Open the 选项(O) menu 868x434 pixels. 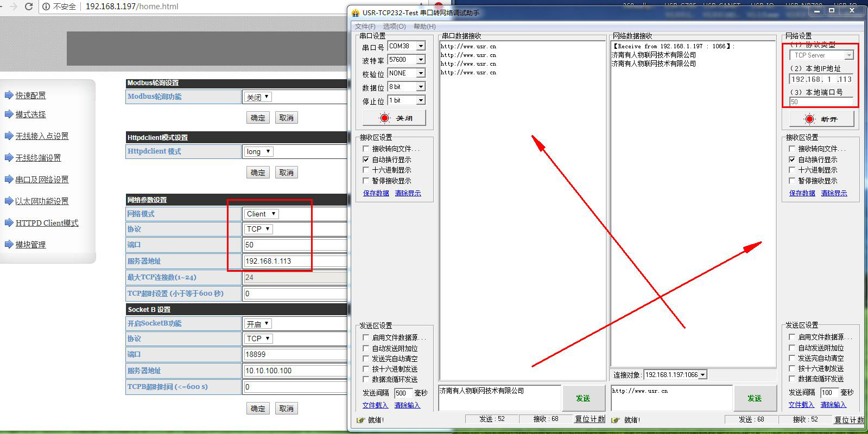click(394, 26)
